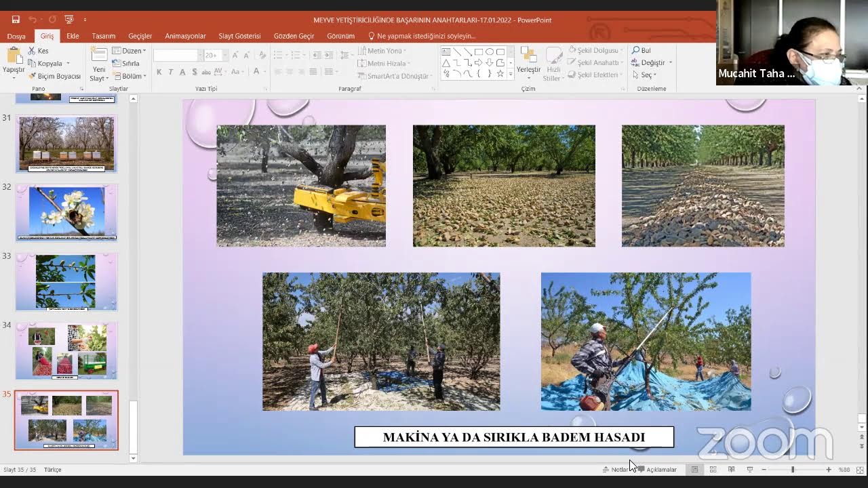
Task: Open Şekil Dolgusu shape fill
Action: tap(595, 50)
